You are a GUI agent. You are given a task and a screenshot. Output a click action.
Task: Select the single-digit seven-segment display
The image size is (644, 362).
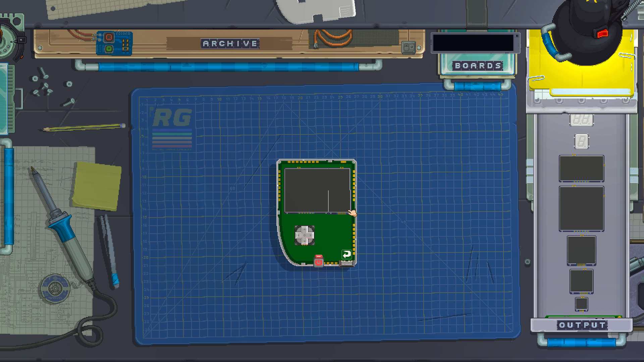pos(581,141)
